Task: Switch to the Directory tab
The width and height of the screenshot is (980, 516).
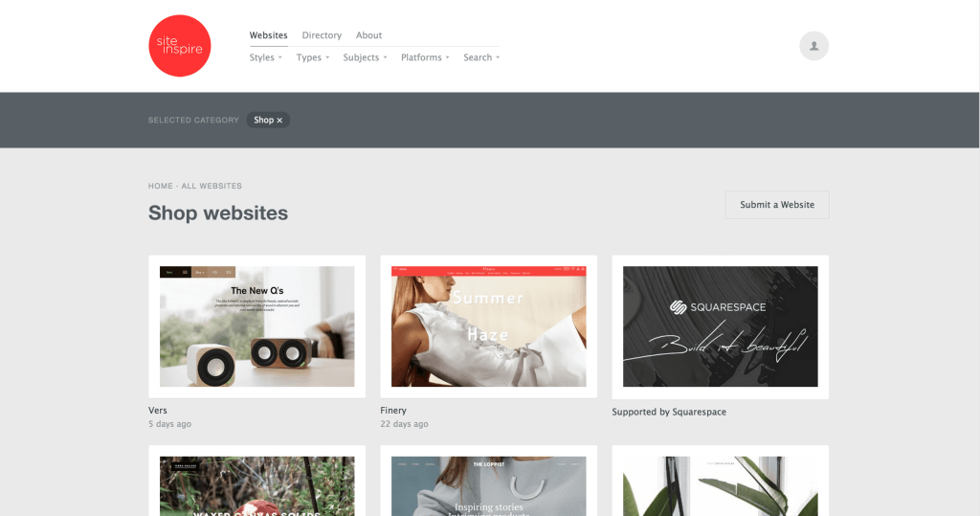Action: coord(322,35)
